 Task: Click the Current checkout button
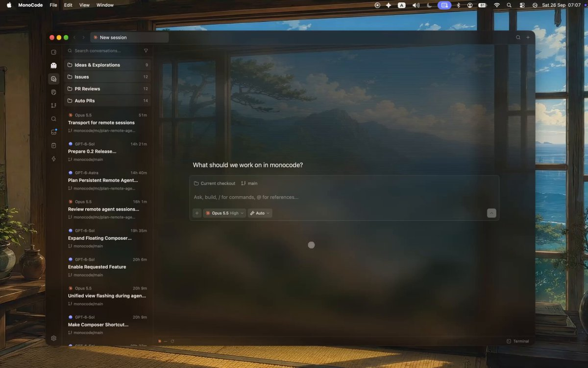click(215, 184)
